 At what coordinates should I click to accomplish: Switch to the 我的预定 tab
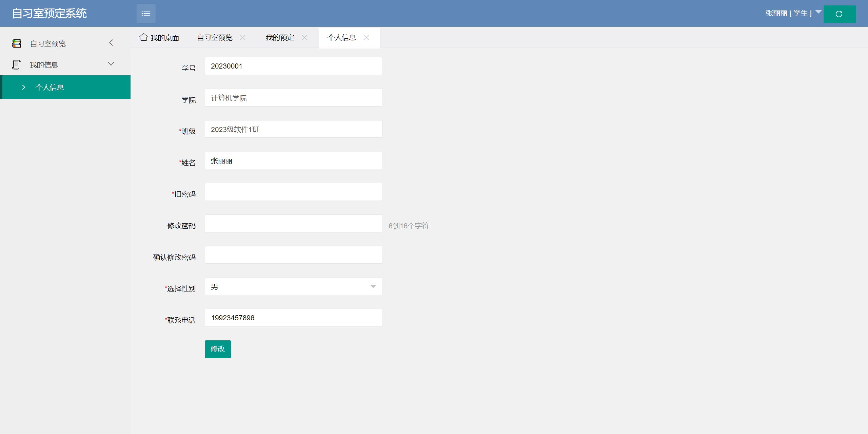280,37
